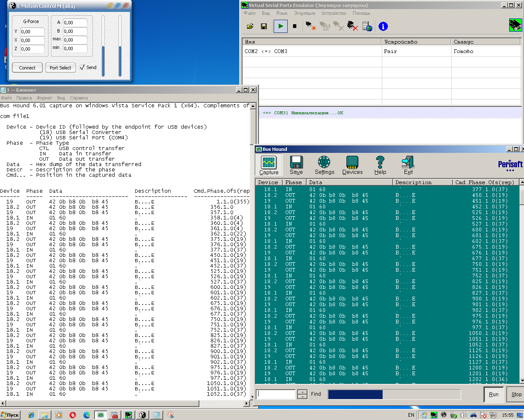Click the Run button in Bus Hound
Viewport: 524px width, 420px height.
pyautogui.click(x=494, y=395)
